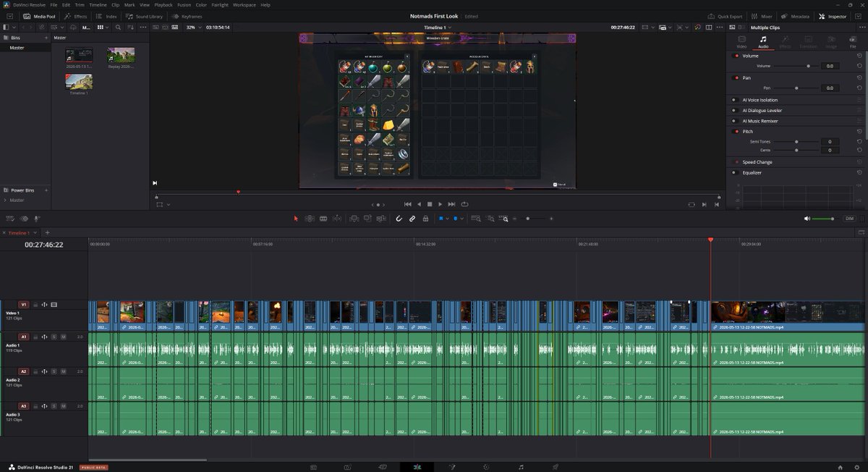
Task: Open the Playback menu
Action: (x=163, y=4)
